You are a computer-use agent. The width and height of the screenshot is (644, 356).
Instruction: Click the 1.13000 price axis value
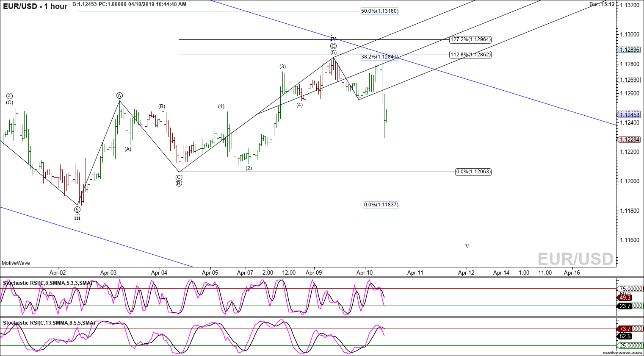click(x=630, y=34)
